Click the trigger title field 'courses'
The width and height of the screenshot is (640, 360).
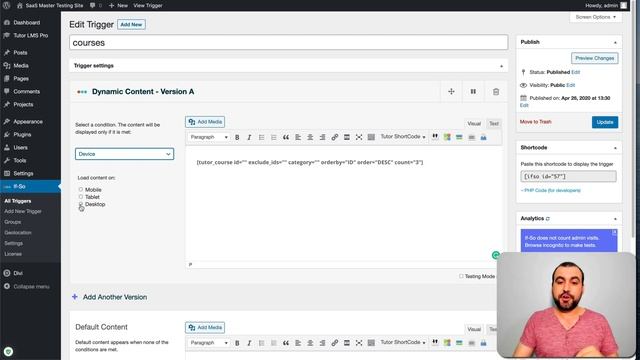(289, 43)
